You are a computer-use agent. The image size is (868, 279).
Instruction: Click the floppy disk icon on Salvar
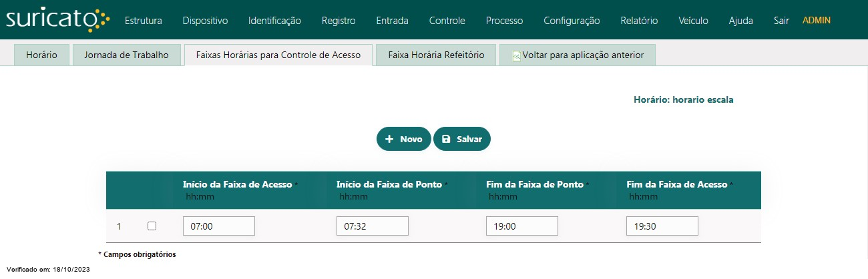[x=447, y=139]
